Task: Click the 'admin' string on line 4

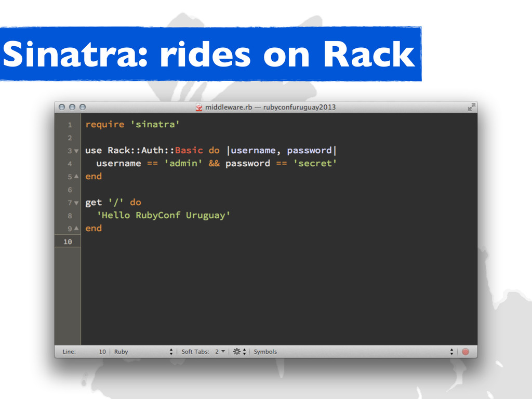Action: 183,164
